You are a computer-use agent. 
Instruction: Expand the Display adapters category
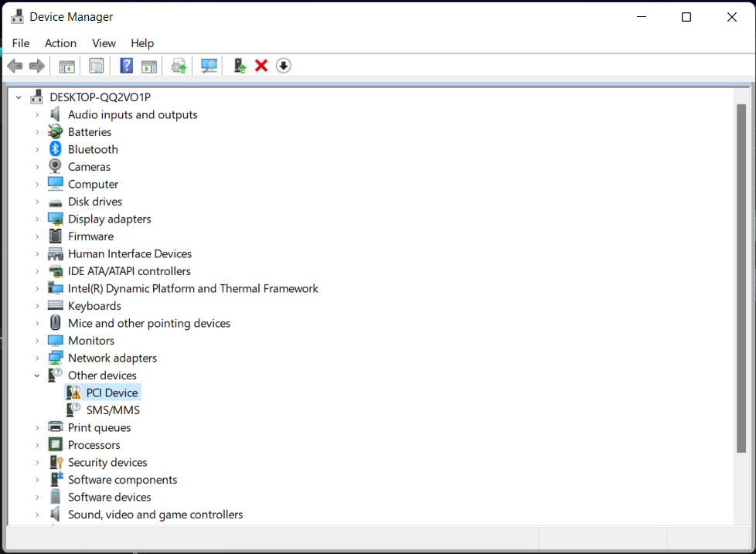pyautogui.click(x=36, y=219)
